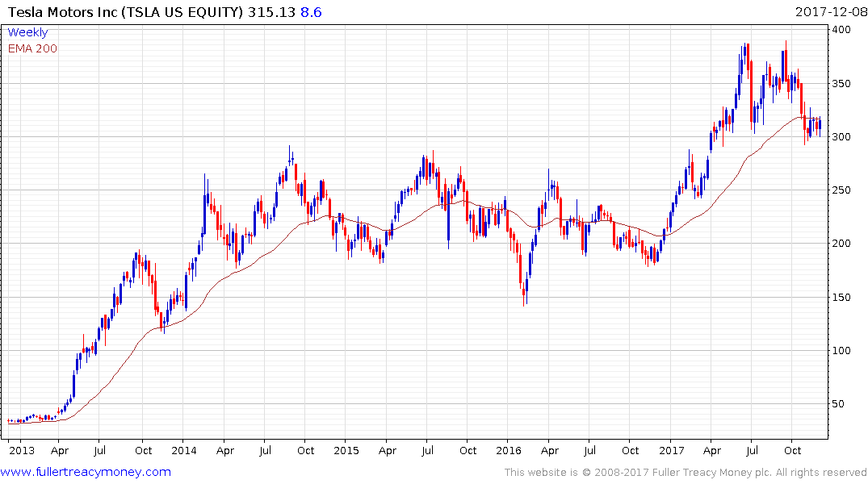Viewport: 868px width, 484px height.
Task: Click the 250 price axis label
Action: tap(841, 190)
